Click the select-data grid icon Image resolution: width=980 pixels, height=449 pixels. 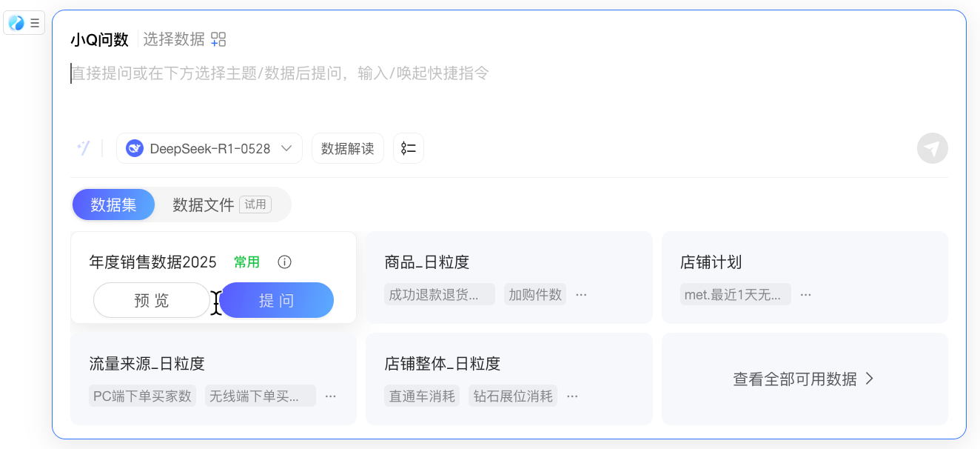click(x=218, y=39)
